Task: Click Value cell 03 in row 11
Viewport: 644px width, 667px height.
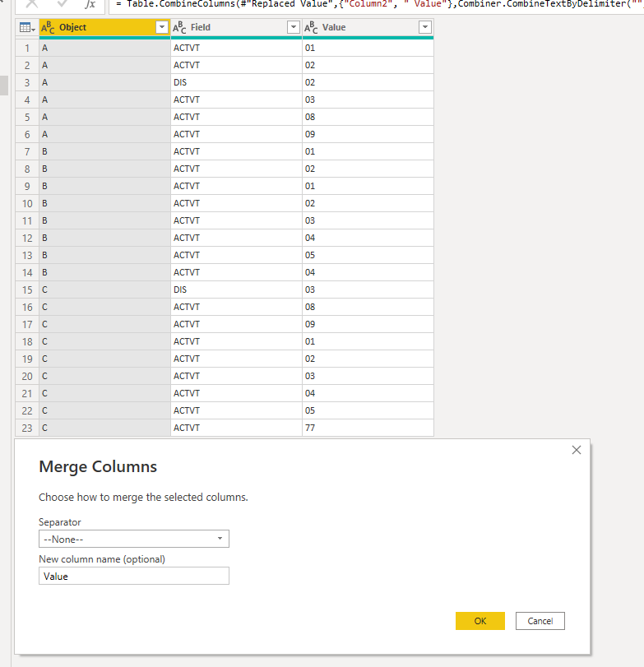Action: (x=368, y=220)
